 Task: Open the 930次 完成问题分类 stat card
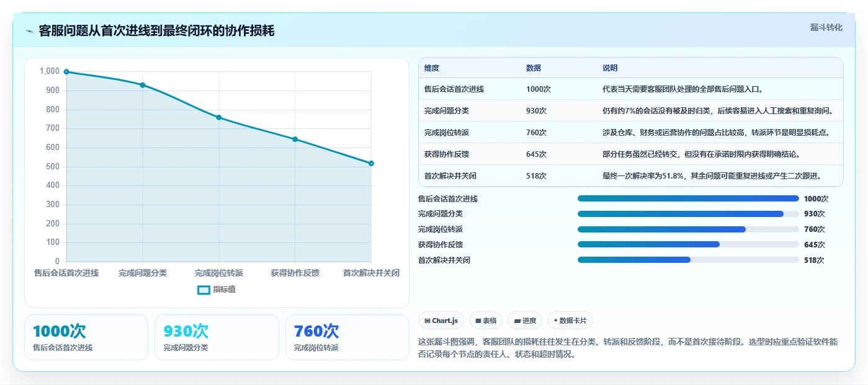click(217, 337)
